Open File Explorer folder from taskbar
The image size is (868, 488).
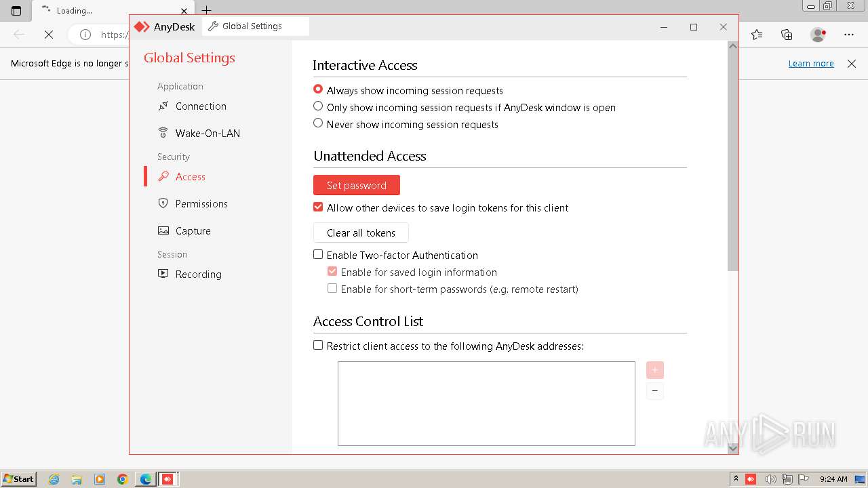[77, 479]
